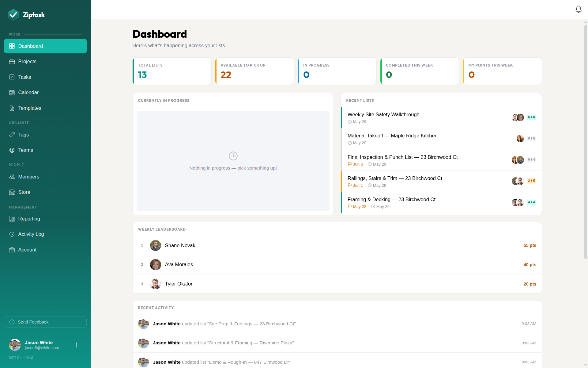Screen dimensions: 588x368
Task: Click the Reporting bar chart icon
Action: [12, 219]
